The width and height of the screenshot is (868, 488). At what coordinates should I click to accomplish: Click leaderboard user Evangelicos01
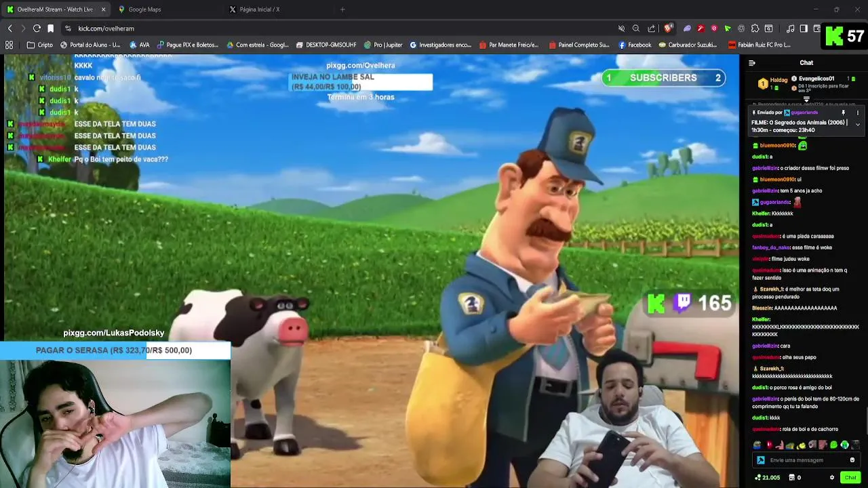[x=816, y=79]
